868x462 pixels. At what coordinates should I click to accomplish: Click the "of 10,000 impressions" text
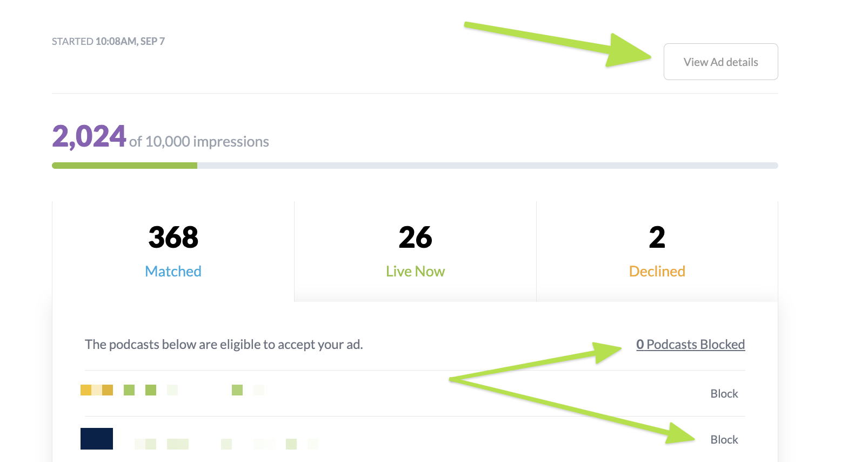point(199,142)
